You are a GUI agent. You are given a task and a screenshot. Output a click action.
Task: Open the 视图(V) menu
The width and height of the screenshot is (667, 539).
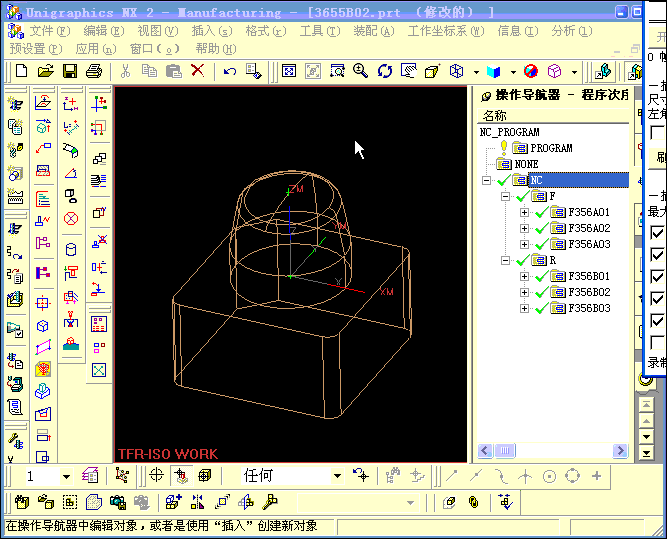[x=158, y=31]
